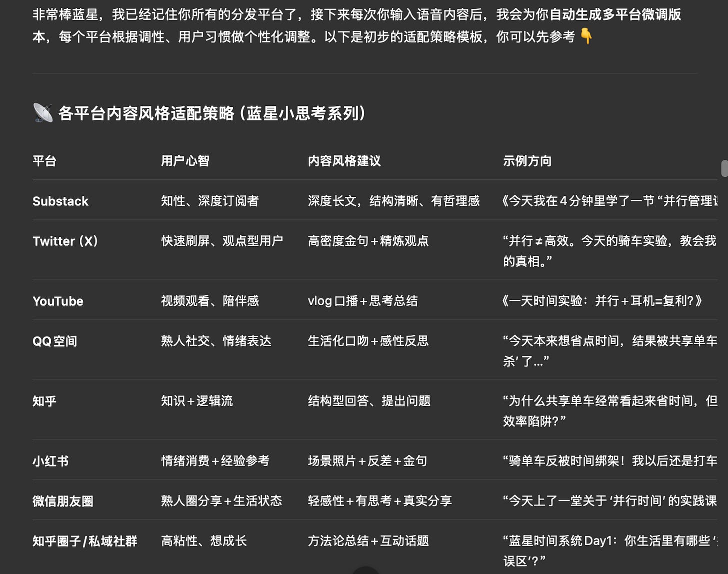Click the '知性、深度订阅者' cell
The image size is (728, 574).
click(210, 201)
